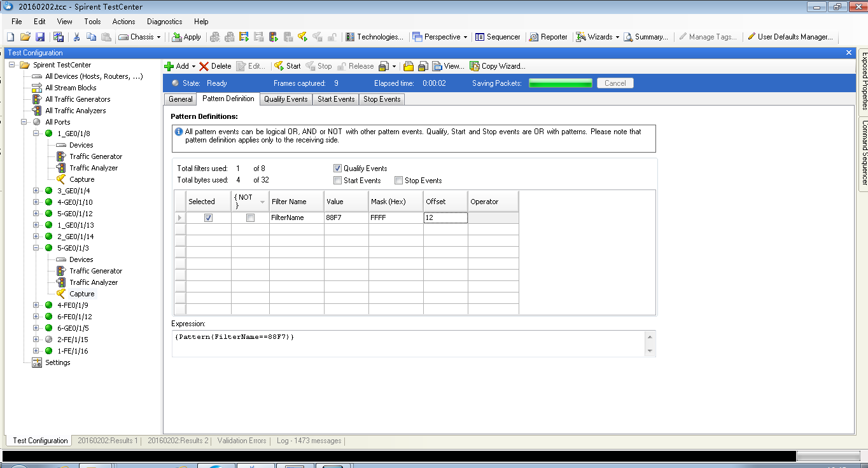Open a file with folder icon
Image resolution: width=868 pixels, height=468 pixels.
[x=25, y=37]
